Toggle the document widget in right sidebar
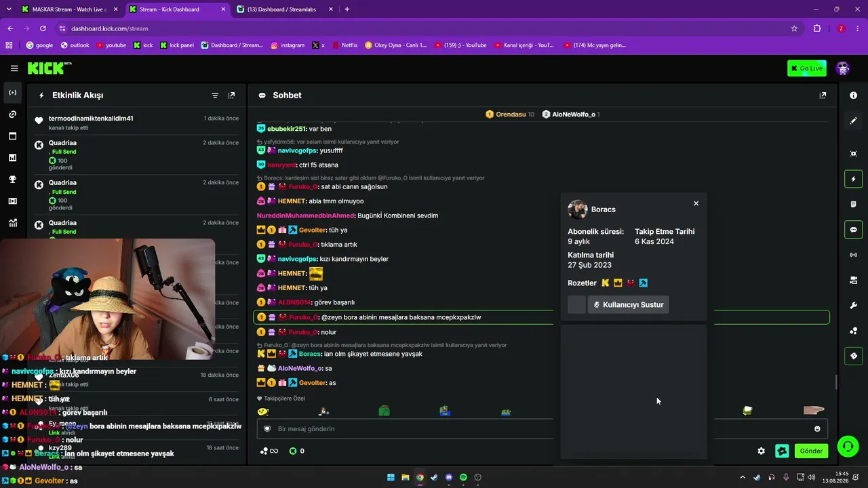This screenshot has width=868, height=488. [854, 204]
